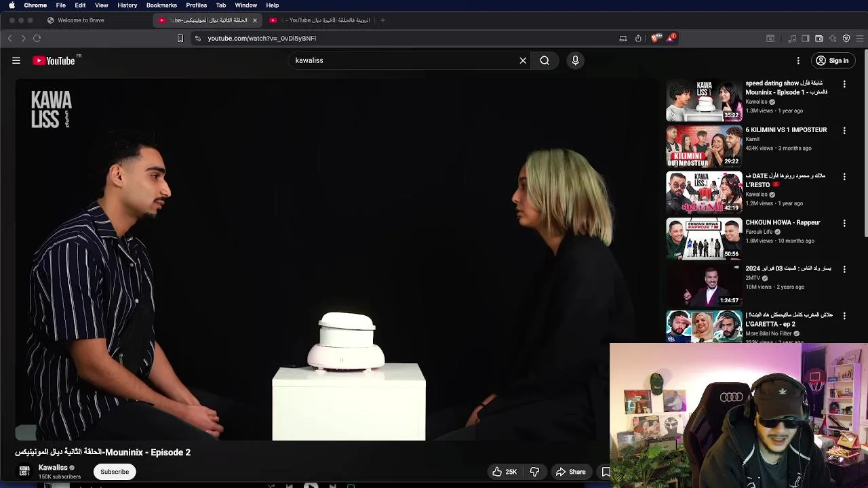Image resolution: width=868 pixels, height=488 pixels.
Task: Open the Bookmarks menu
Action: click(x=161, y=5)
